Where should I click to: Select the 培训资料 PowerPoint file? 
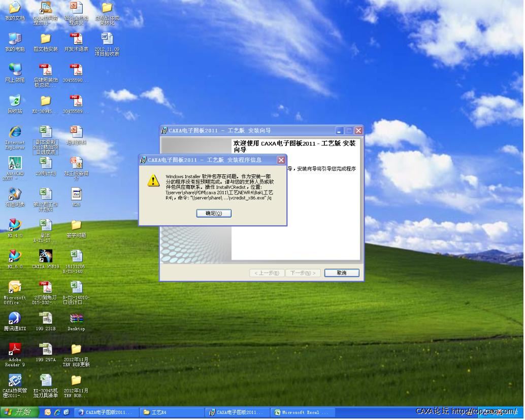coord(76,135)
